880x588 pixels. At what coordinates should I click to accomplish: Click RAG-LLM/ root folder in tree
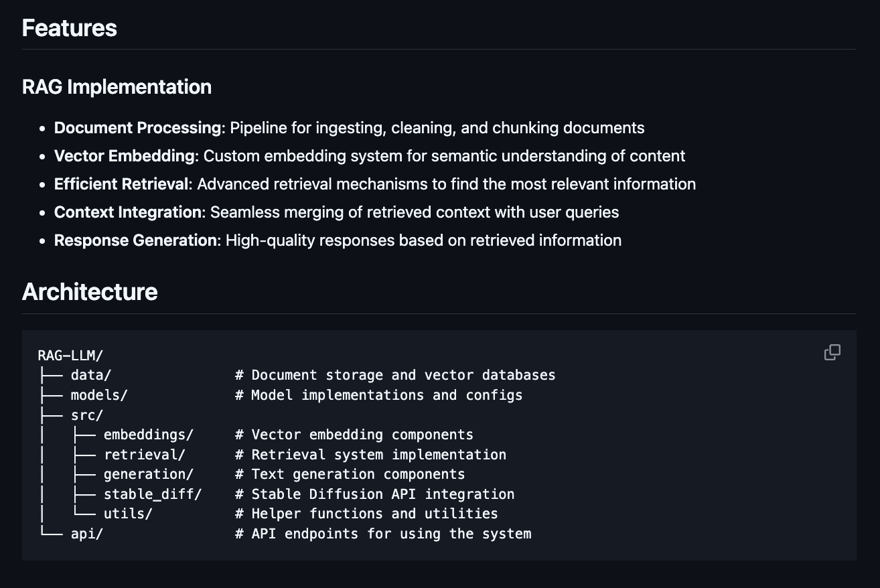tap(70, 356)
